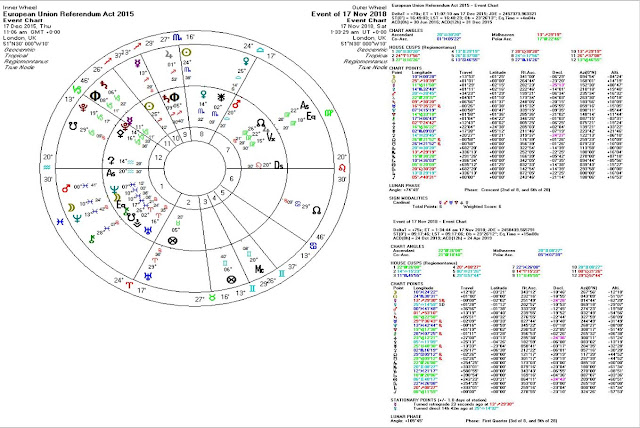Click house number 8 near the center
640x428 pixels.
(x=201, y=134)
